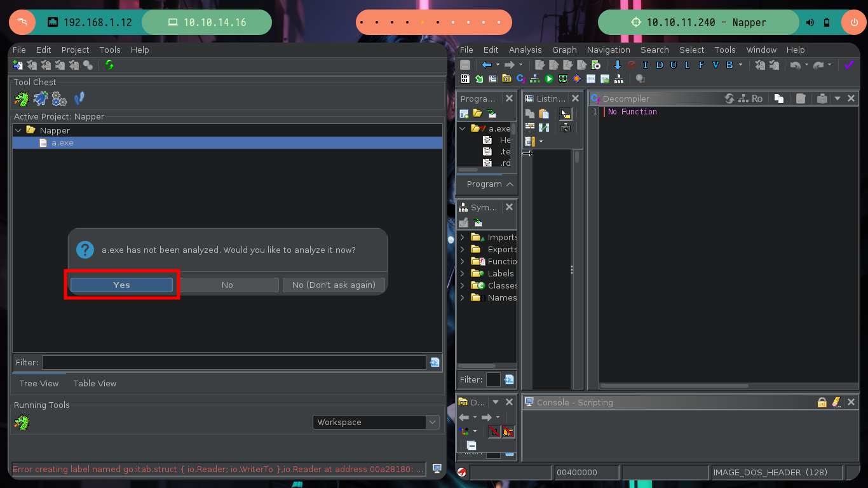This screenshot has width=868, height=488.
Task: Click the 'D' next data button
Action: point(659,65)
